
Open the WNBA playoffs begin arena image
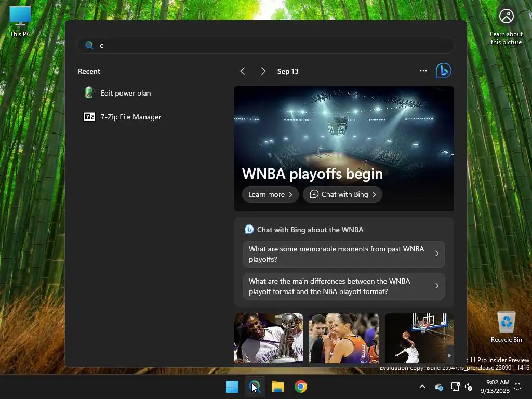[x=344, y=148]
